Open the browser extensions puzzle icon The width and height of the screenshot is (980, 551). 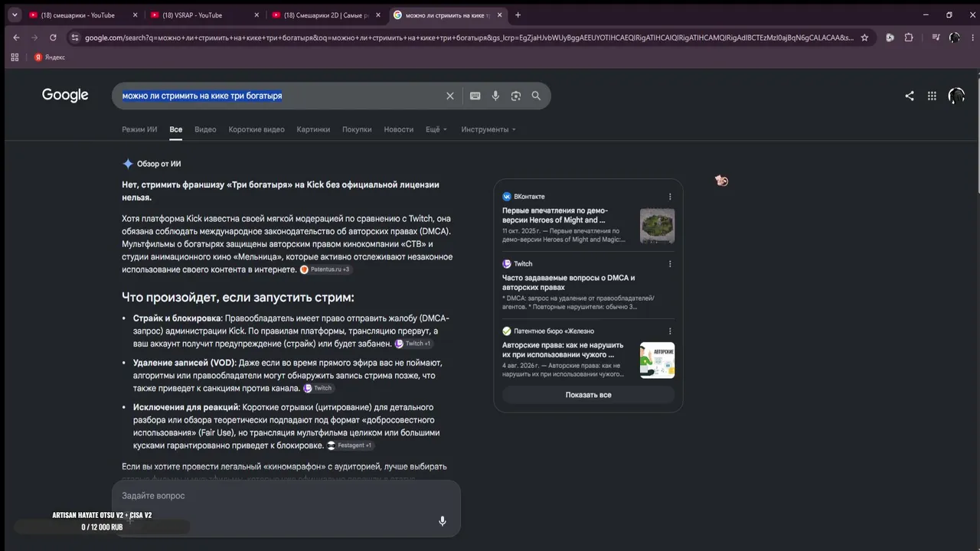click(x=909, y=37)
